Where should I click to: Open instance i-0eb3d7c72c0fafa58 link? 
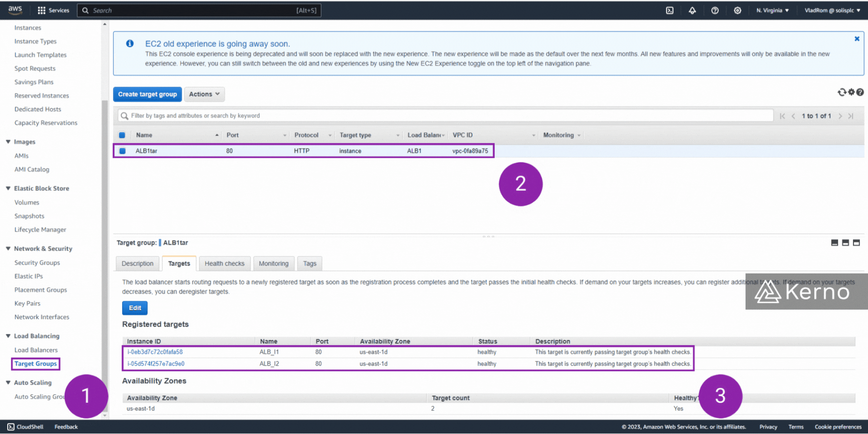tap(155, 352)
